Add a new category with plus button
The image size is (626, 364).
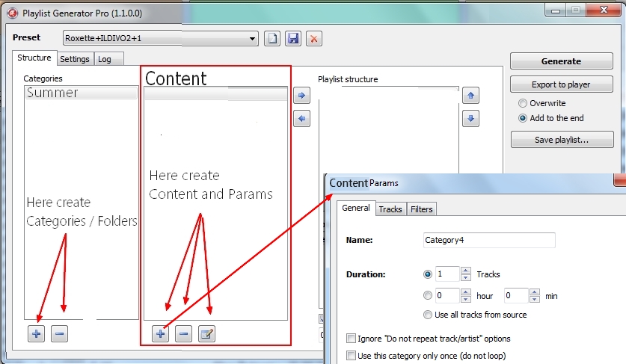pyautogui.click(x=37, y=333)
